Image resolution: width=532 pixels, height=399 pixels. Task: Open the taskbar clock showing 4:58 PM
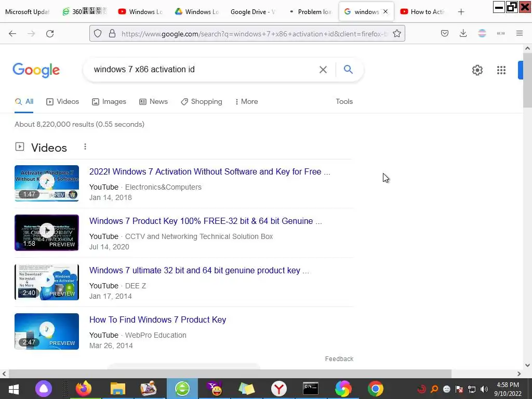tap(508, 389)
